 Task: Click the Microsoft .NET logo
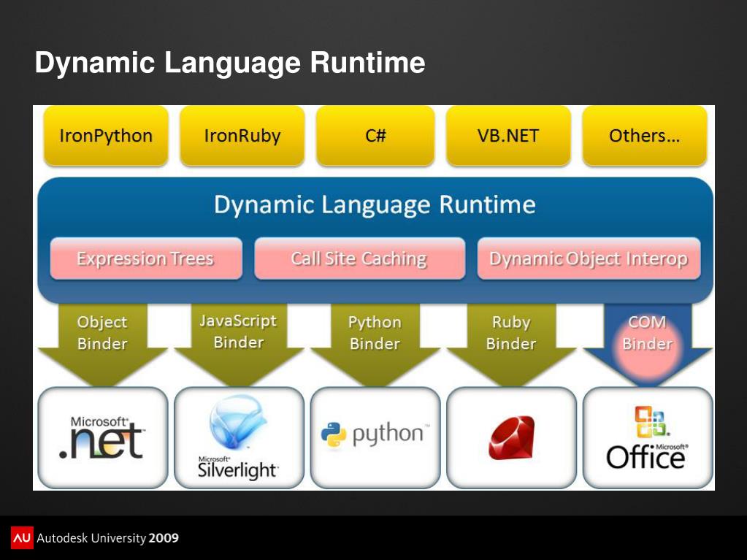[102, 437]
